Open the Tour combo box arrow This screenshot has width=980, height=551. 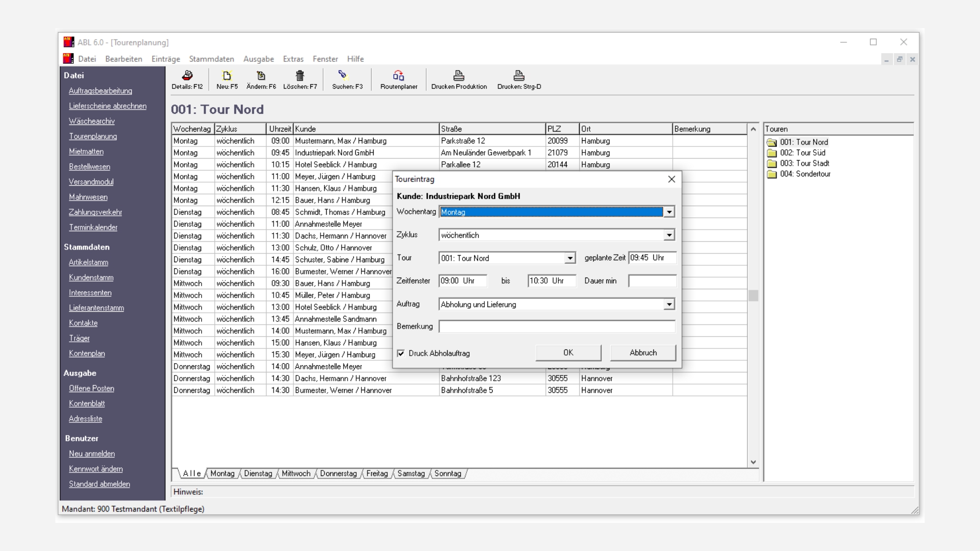pos(570,258)
